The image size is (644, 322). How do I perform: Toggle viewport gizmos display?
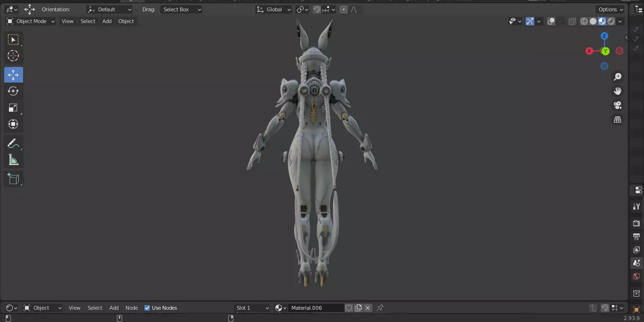click(x=530, y=21)
